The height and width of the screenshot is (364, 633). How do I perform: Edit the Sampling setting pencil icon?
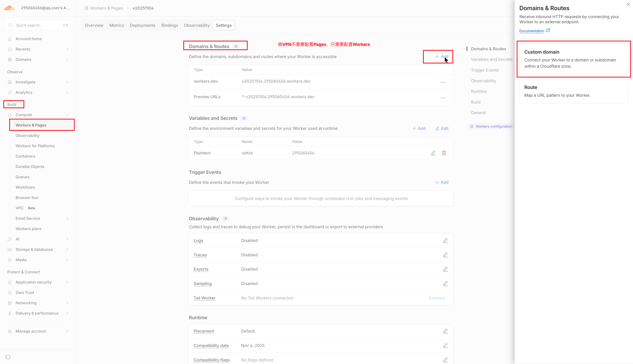[x=446, y=284]
